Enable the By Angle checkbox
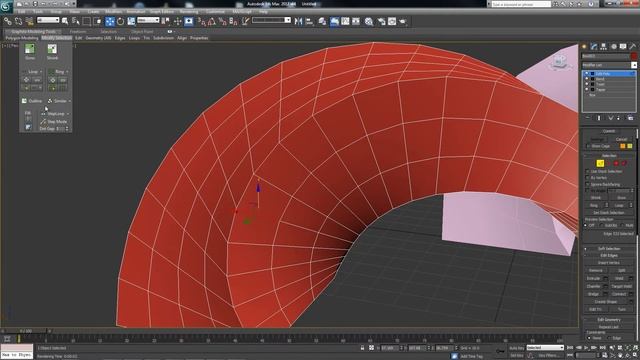640x360 pixels. tap(588, 191)
